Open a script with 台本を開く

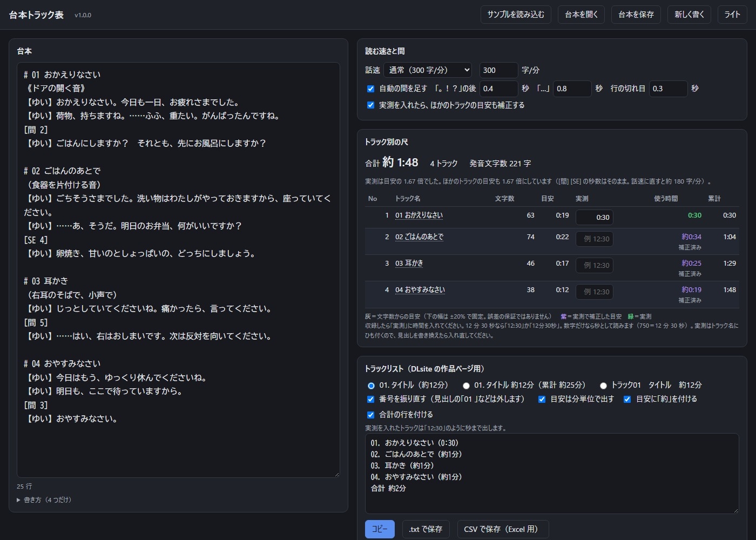(x=581, y=15)
